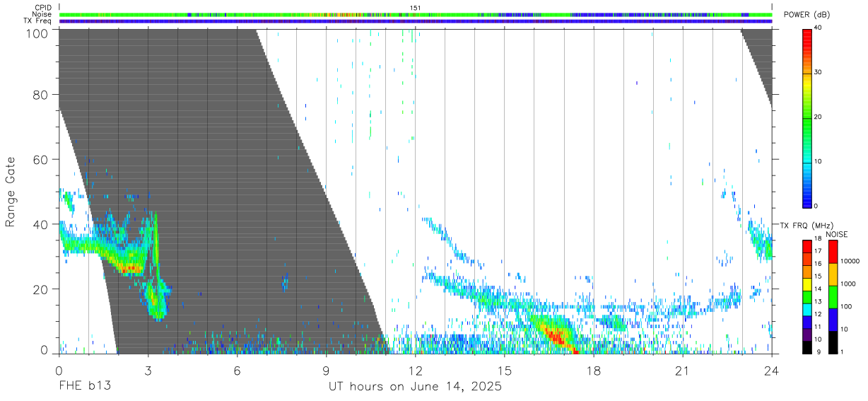This screenshot has width=868, height=401.
Task: Click the 13 MHz frequency label
Action: (817, 302)
